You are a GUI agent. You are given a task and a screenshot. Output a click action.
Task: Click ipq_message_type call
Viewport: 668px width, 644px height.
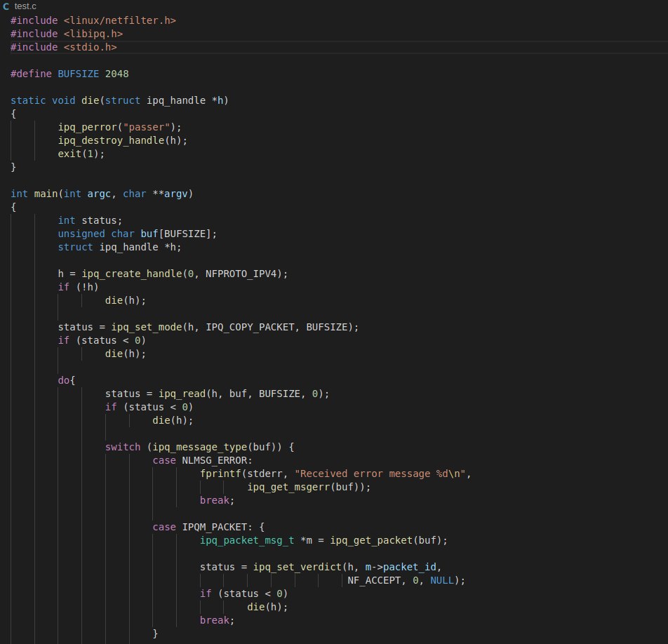[200, 447]
